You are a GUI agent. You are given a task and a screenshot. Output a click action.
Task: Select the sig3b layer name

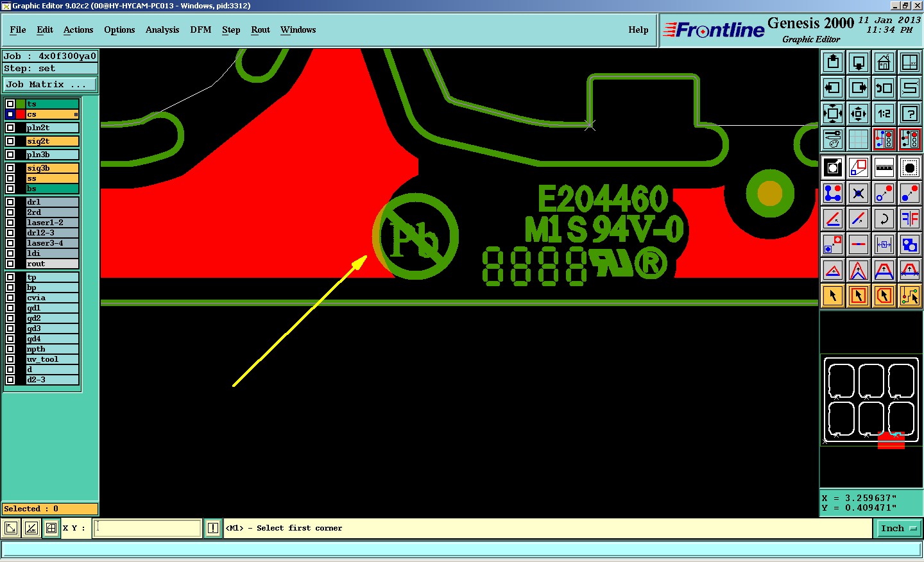coord(53,168)
